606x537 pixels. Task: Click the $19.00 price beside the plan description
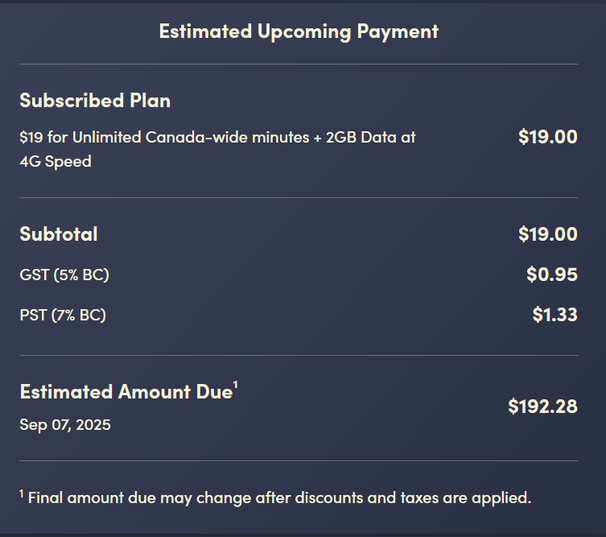(547, 137)
